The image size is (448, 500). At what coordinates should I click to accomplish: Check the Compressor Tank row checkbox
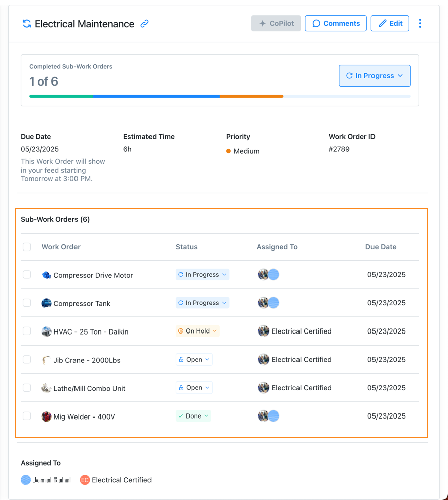coord(27,303)
